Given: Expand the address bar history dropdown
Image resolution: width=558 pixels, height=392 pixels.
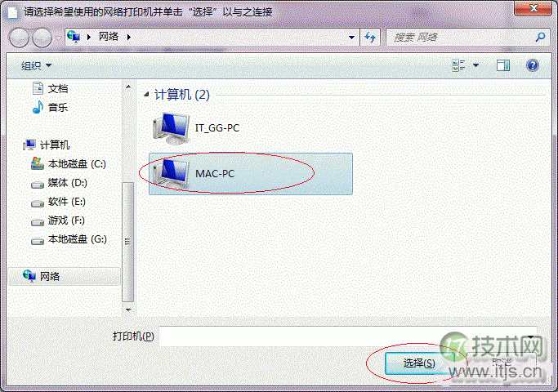Looking at the screenshot, I should (351, 38).
